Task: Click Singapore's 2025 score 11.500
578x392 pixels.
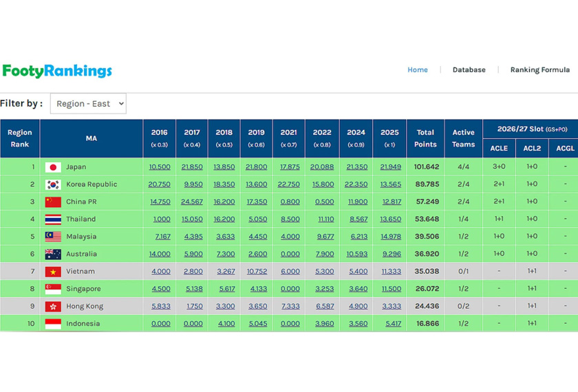Action: pyautogui.click(x=390, y=289)
